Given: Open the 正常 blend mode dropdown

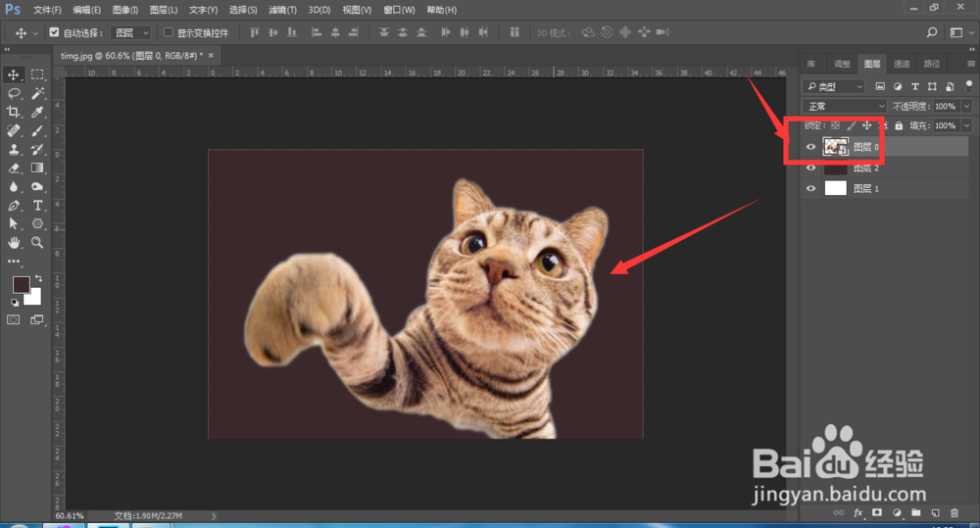Looking at the screenshot, I should (x=844, y=106).
